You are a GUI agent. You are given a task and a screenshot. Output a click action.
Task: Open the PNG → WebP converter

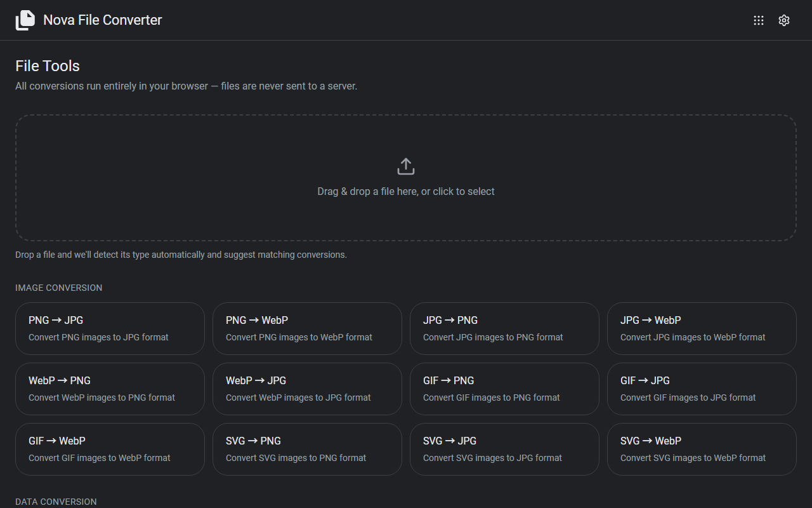tap(307, 328)
